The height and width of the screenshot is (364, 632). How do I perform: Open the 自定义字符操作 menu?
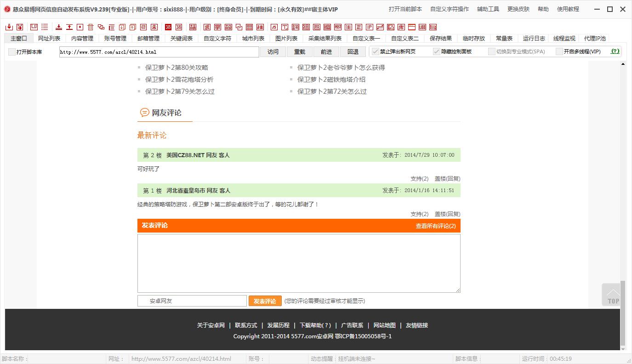[x=450, y=9]
